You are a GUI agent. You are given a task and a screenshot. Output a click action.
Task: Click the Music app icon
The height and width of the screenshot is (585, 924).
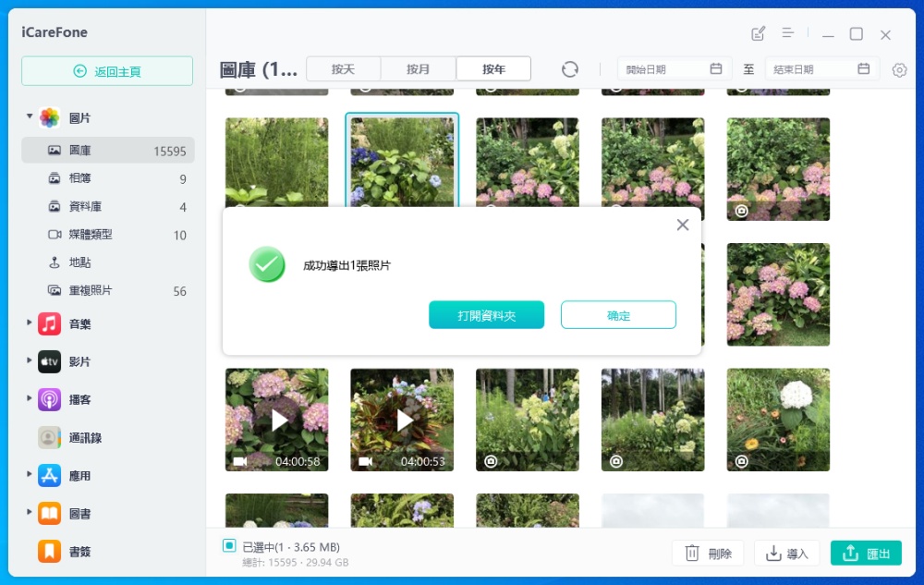tap(50, 324)
